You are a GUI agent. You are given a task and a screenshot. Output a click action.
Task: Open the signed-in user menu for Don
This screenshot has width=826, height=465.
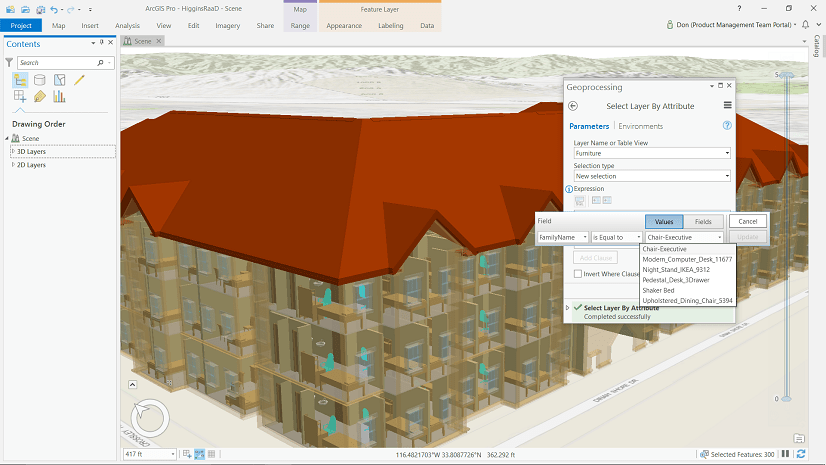731,25
